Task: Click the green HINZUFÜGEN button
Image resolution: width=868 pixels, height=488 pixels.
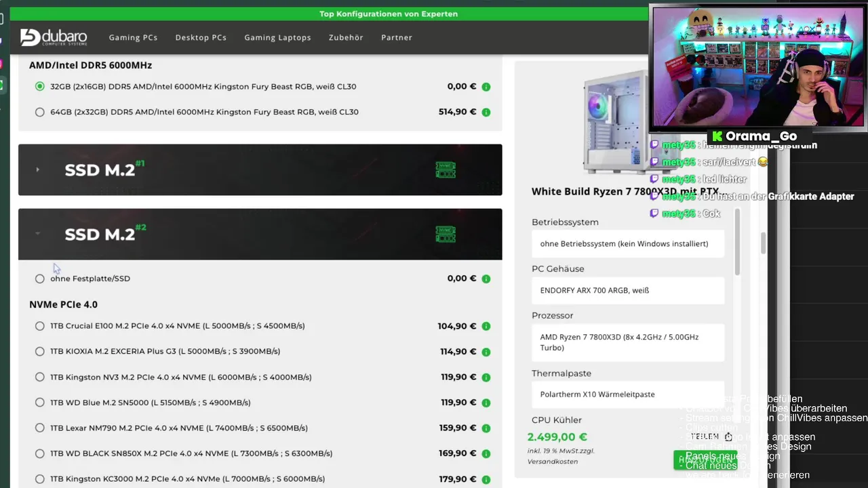Action: pyautogui.click(x=705, y=460)
